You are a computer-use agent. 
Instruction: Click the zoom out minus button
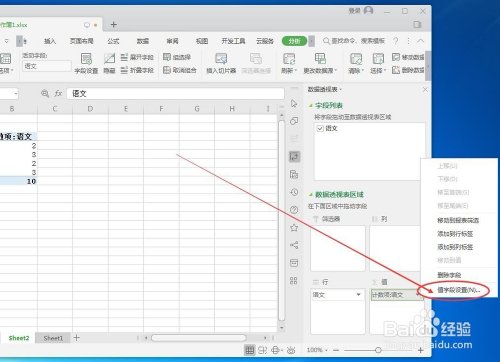[x=336, y=350]
